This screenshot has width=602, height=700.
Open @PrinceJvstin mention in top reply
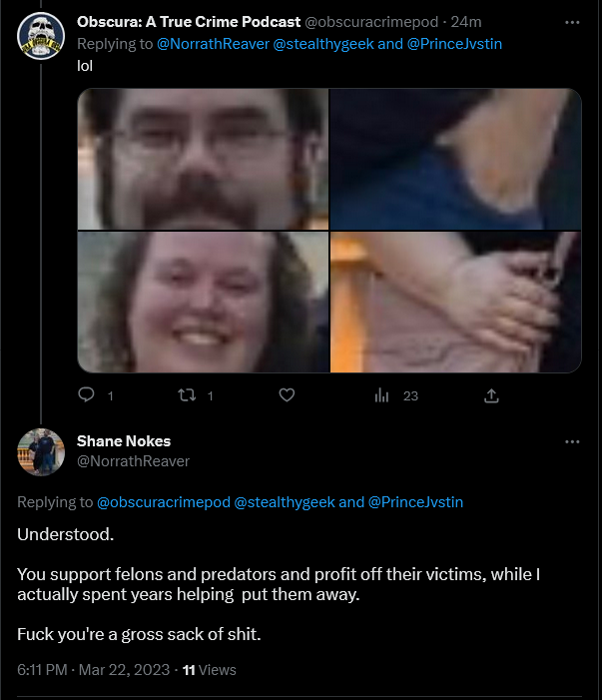tap(454, 44)
